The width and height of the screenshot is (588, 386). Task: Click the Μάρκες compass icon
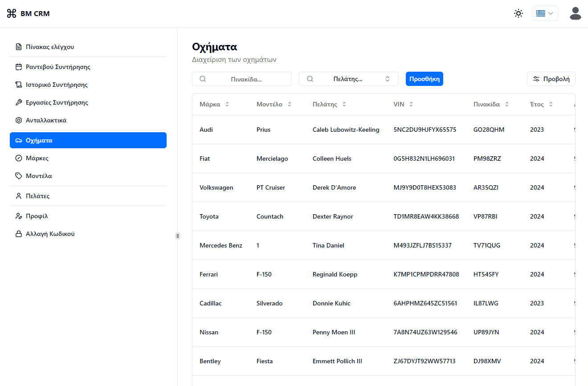[x=19, y=158]
